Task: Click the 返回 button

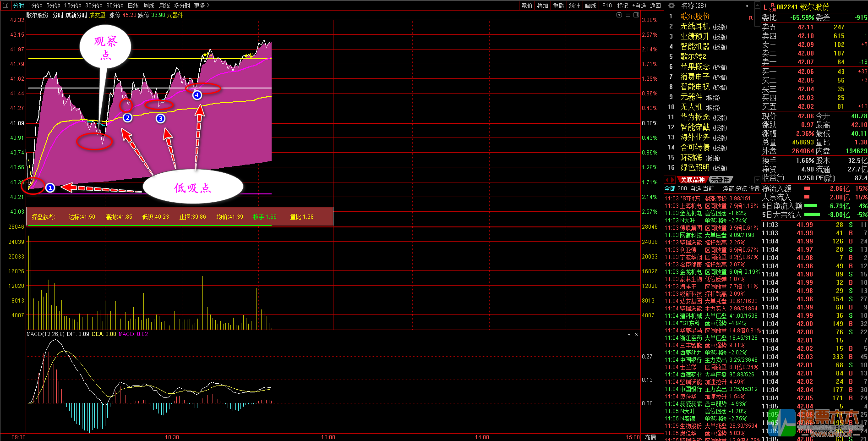Action: coord(655,6)
